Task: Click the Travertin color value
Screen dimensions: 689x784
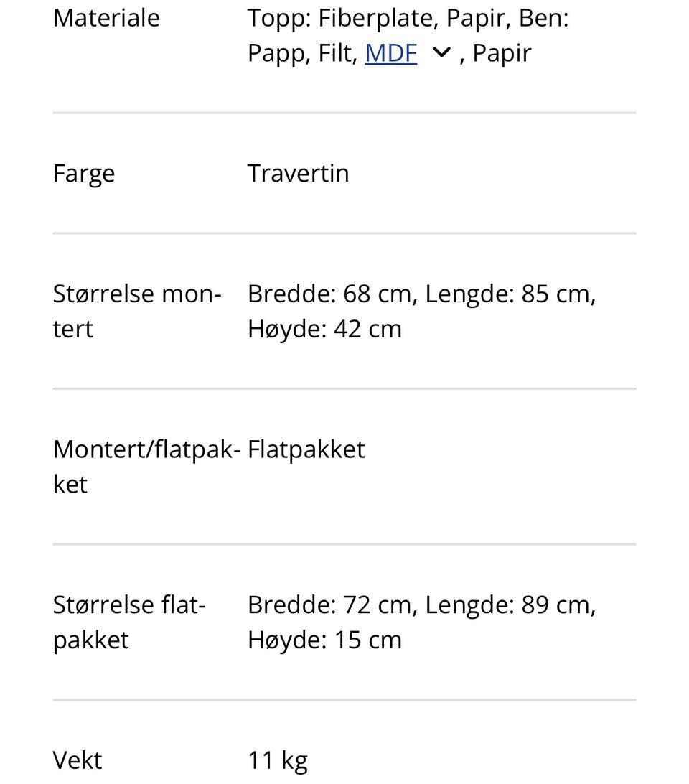Action: click(x=298, y=173)
